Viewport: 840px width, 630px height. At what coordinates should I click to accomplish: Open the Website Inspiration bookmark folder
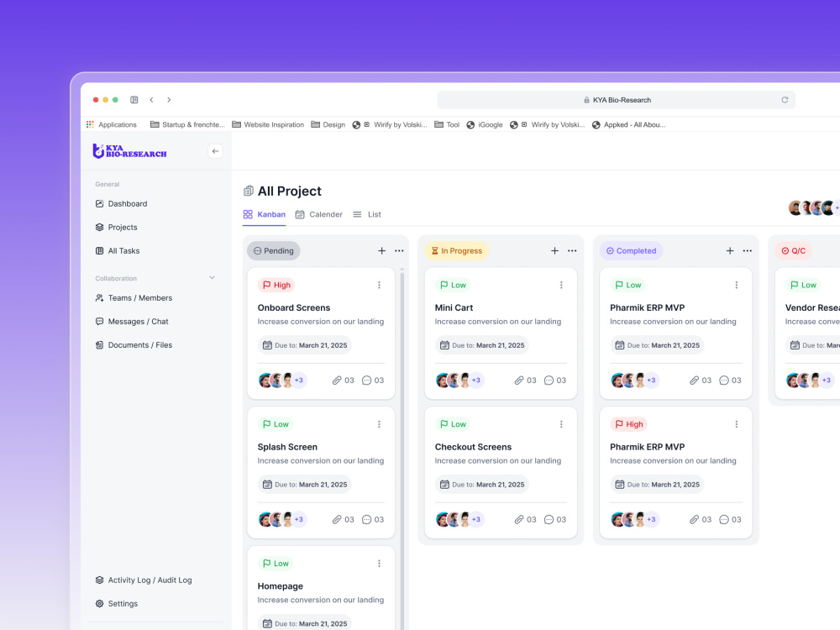point(268,124)
